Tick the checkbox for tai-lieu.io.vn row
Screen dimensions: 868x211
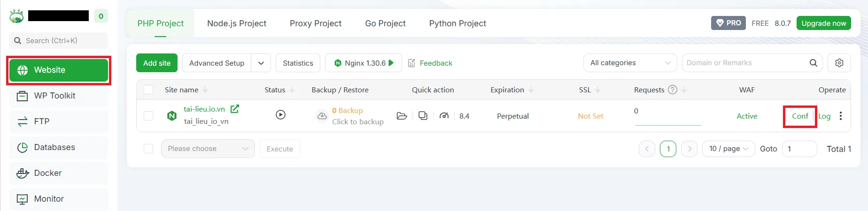(148, 116)
